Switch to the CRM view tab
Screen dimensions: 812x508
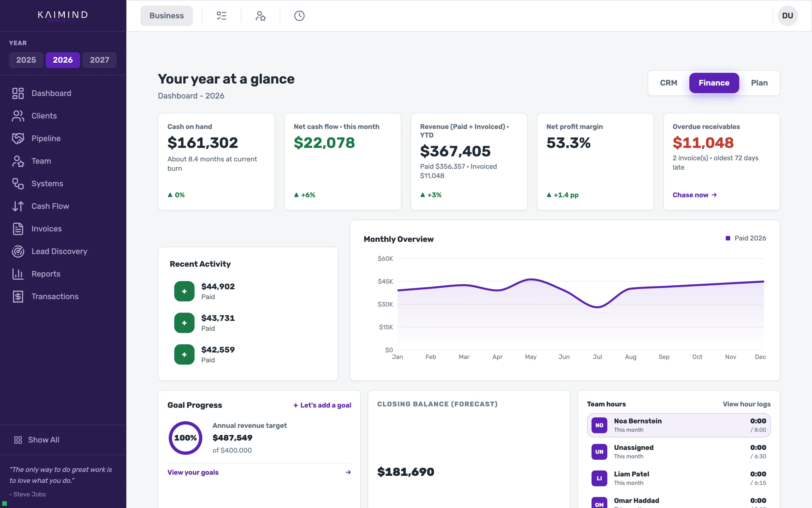(x=668, y=83)
